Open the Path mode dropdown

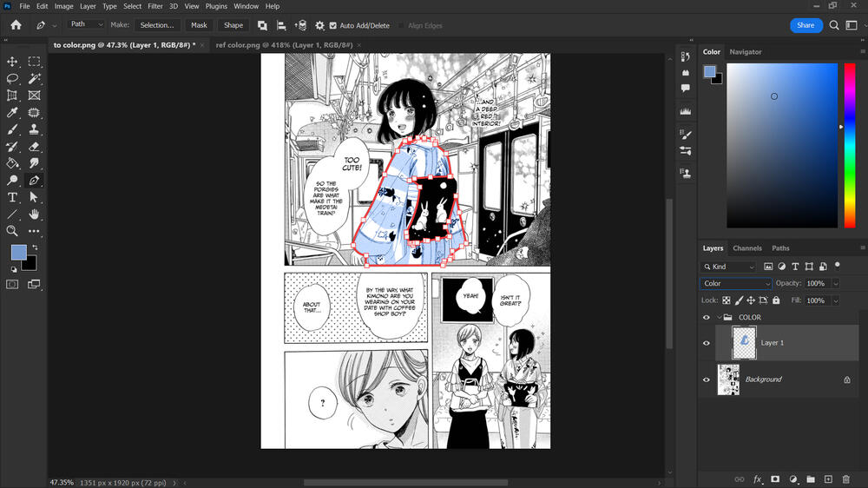(x=86, y=25)
